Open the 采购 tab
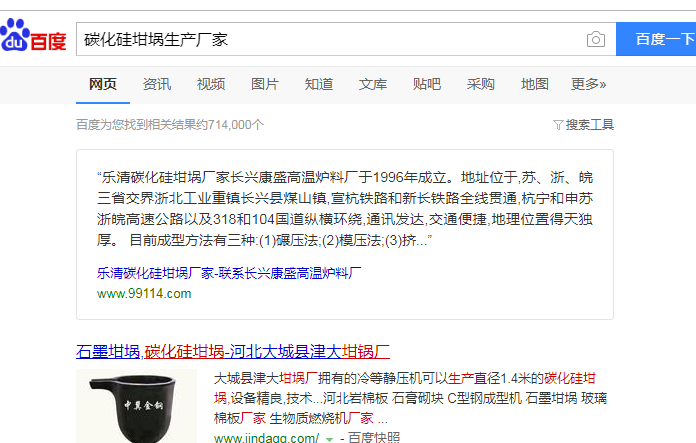Image resolution: width=696 pixels, height=443 pixels. [x=481, y=84]
